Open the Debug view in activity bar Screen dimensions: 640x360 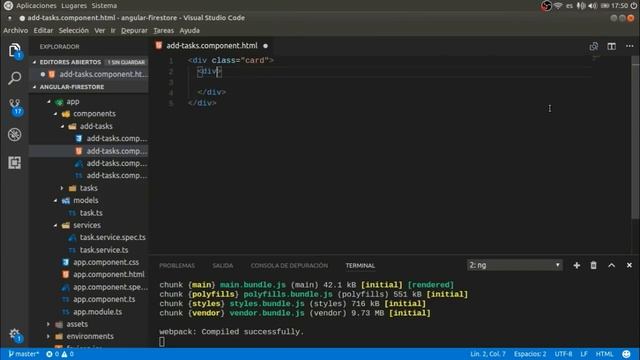pos(15,135)
